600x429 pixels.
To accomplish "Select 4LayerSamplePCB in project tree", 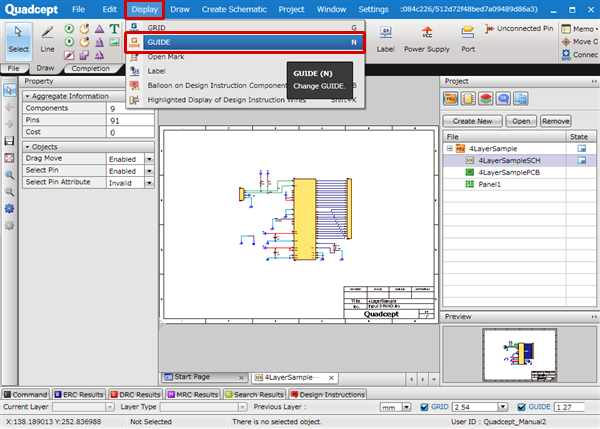I will coord(509,172).
